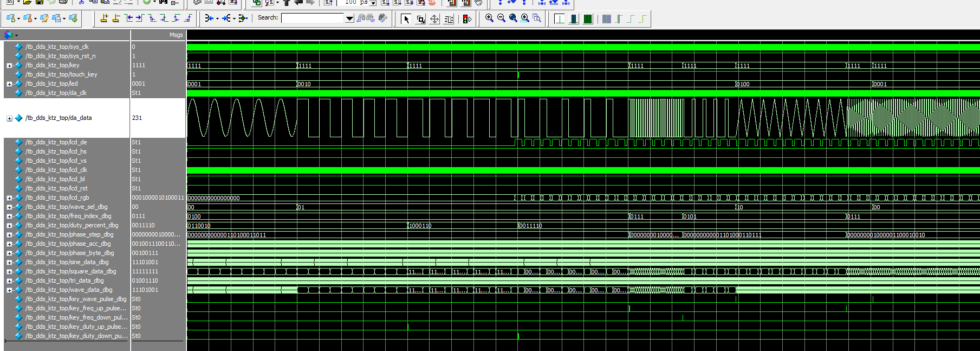Click the blue dotted grid toolbar icon

tap(607, 19)
